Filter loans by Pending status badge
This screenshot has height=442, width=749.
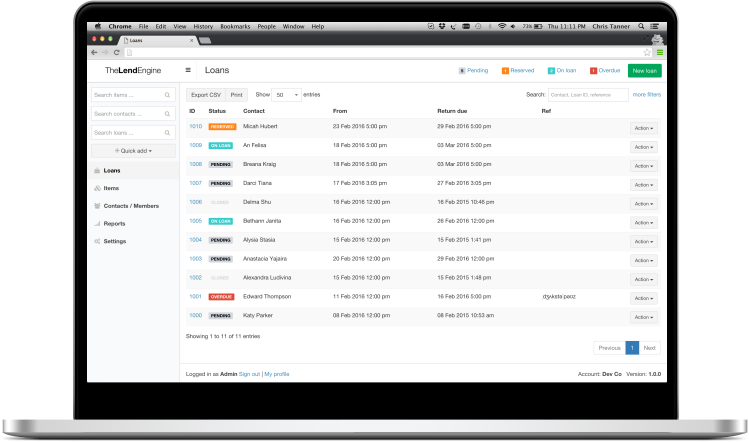point(474,71)
